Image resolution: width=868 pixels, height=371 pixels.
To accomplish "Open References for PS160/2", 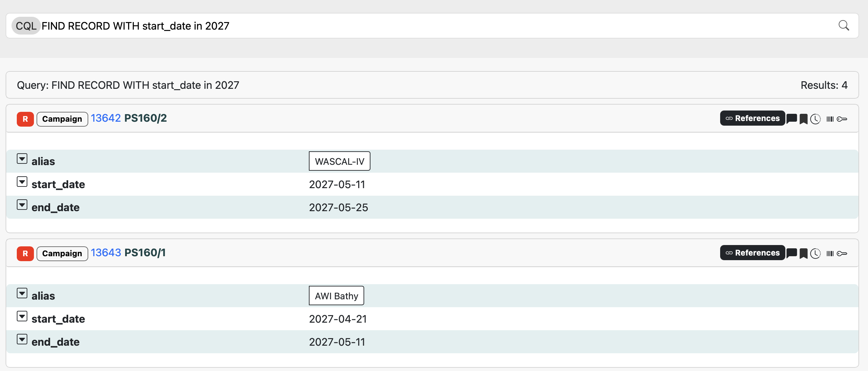I will (752, 118).
